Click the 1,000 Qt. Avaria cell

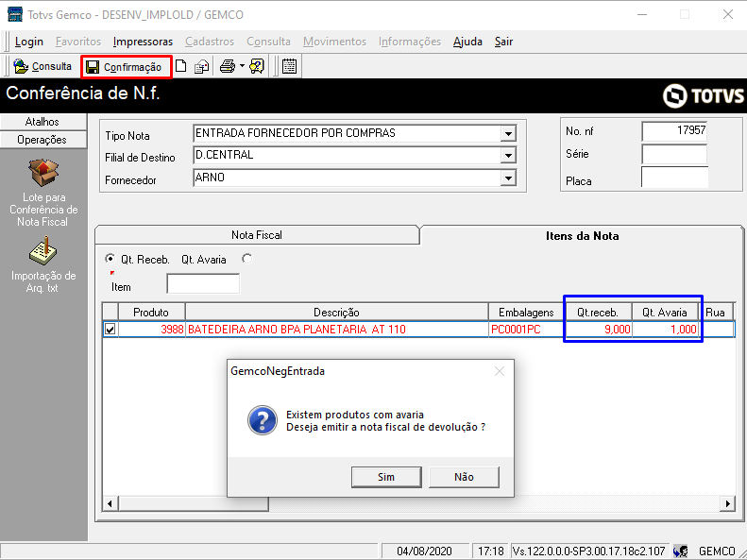coord(665,329)
